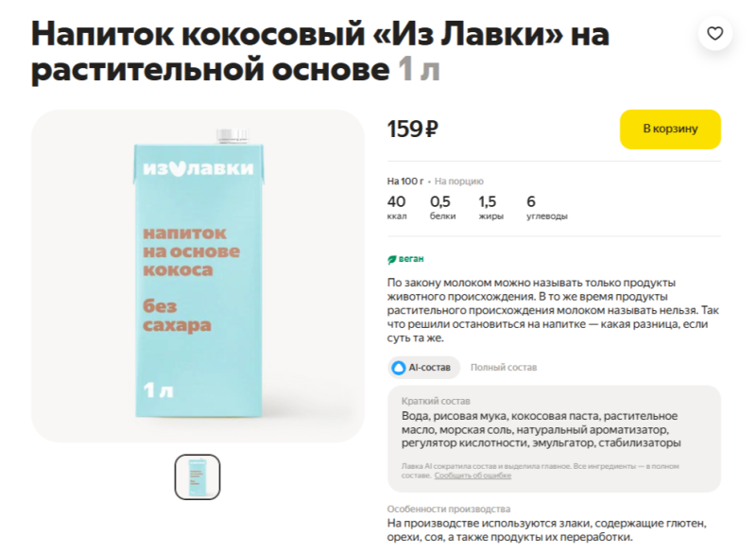
Task: Click the 1,5 жиры nutrition value
Action: (490, 207)
